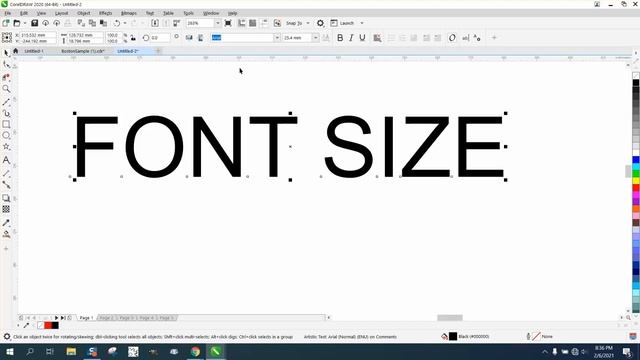Click the Full-screen preview icon

click(228, 23)
